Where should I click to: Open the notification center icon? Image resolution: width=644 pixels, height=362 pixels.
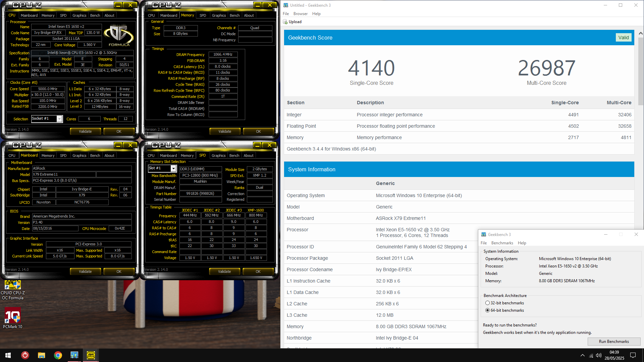point(633,355)
